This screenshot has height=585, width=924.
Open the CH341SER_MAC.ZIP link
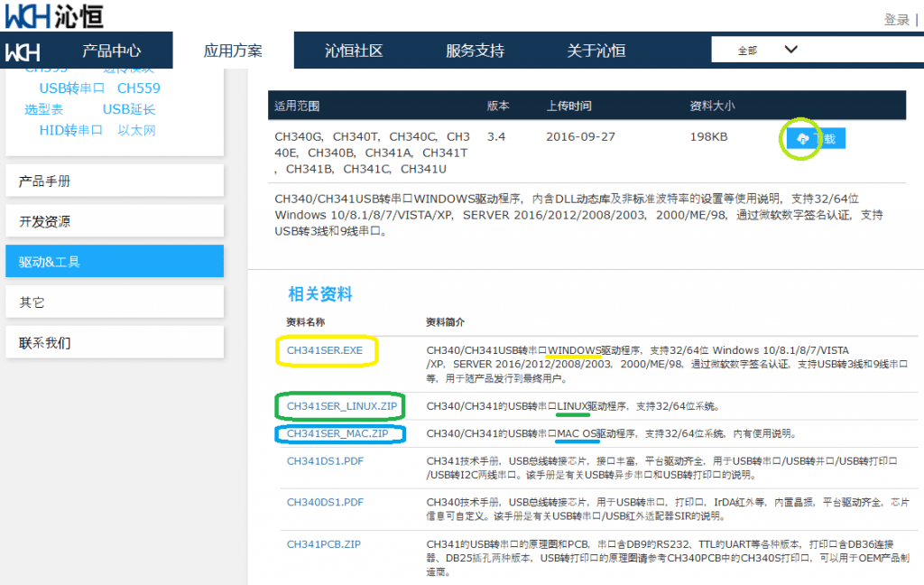[x=337, y=433]
